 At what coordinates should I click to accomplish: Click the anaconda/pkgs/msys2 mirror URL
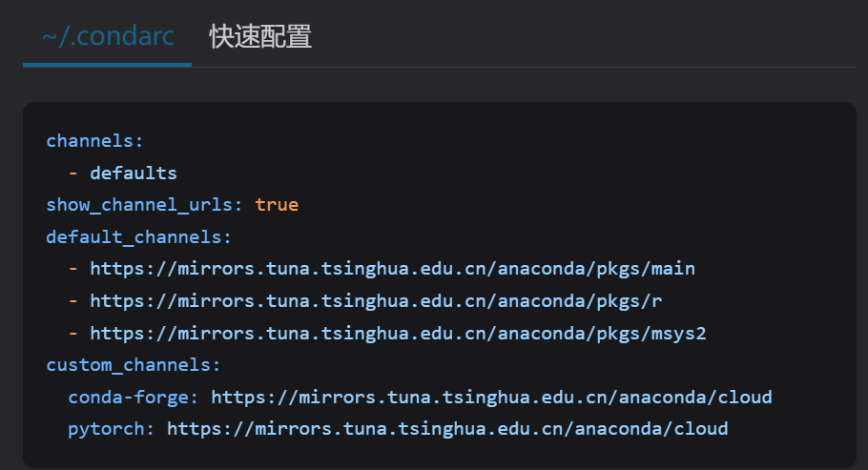click(x=398, y=334)
